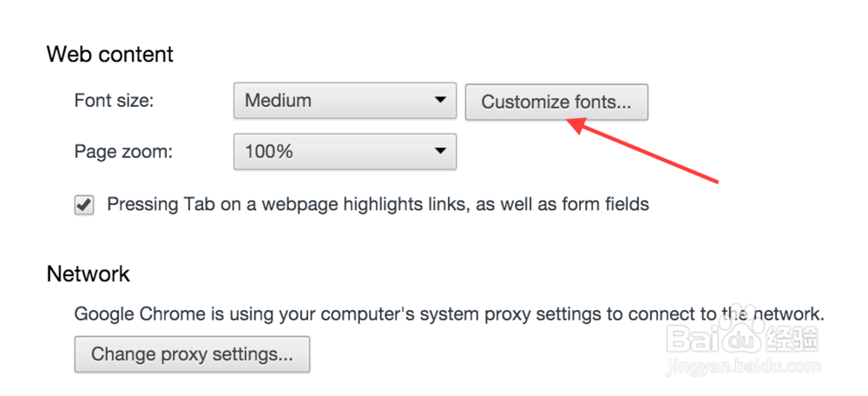
Task: Click the Web content section heading
Action: point(110,55)
